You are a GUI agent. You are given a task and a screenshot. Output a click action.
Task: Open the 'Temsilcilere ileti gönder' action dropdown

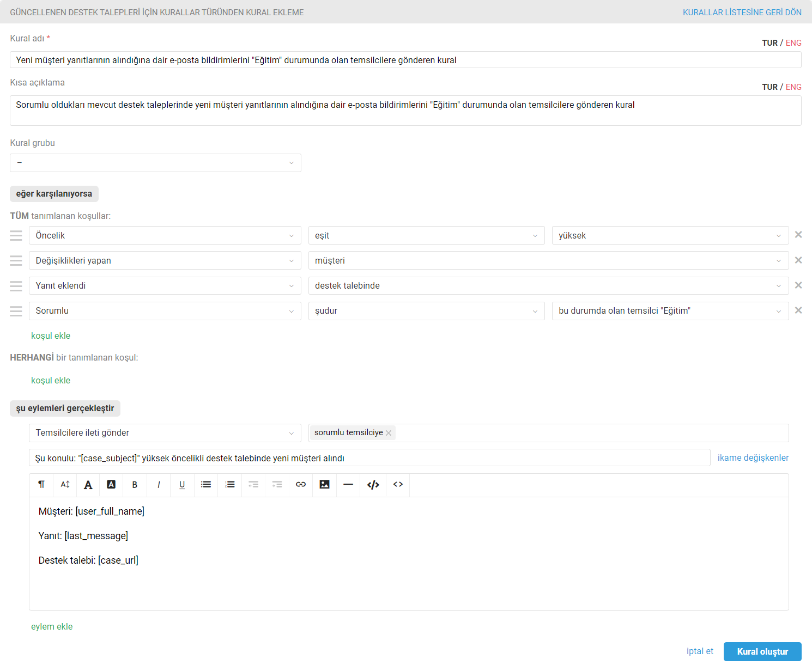pos(165,433)
